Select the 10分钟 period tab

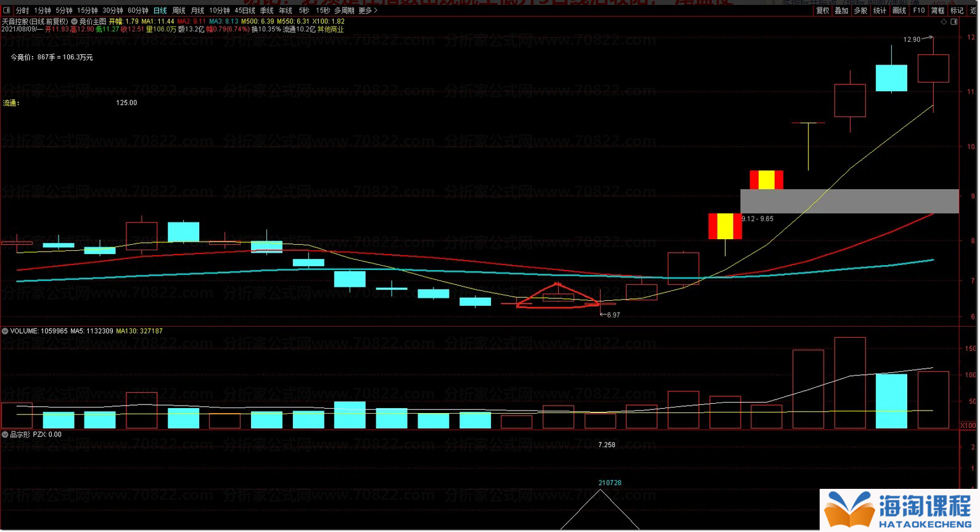(220, 10)
